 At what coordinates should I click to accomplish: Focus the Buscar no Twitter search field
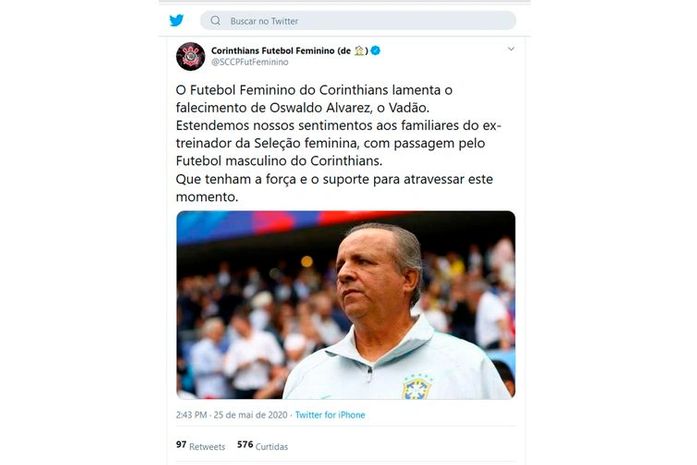click(358, 20)
